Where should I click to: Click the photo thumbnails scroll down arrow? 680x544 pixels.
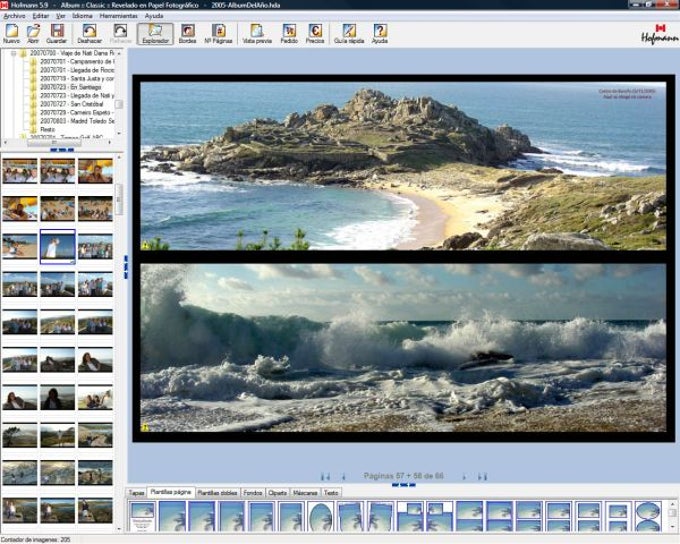click(119, 529)
